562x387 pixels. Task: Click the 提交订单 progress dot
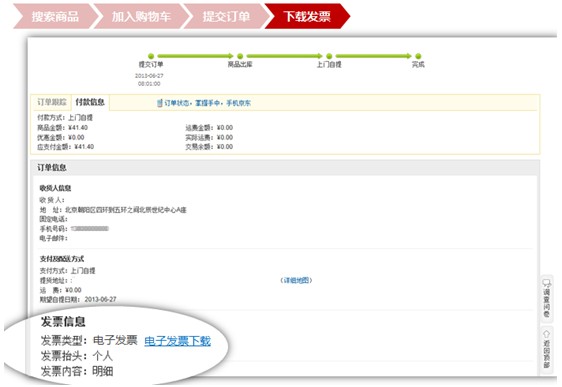click(151, 56)
